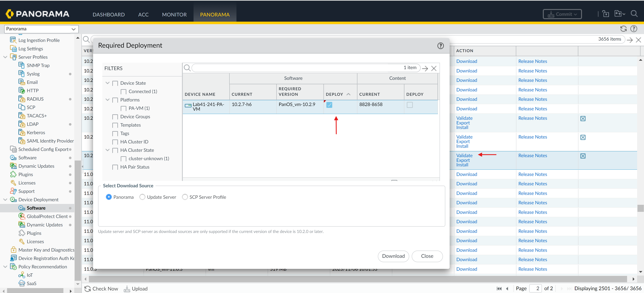Collapse the Server Profiles tree node
644x293 pixels.
5,57
